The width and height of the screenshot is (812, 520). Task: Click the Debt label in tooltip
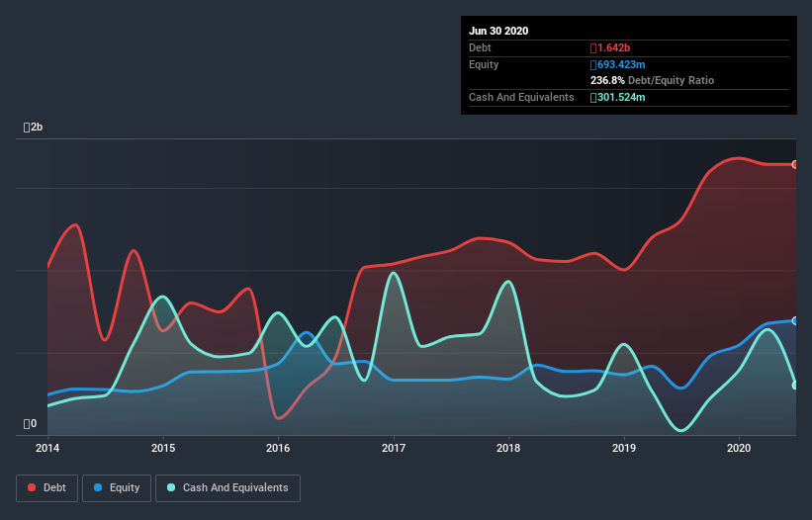480,48
